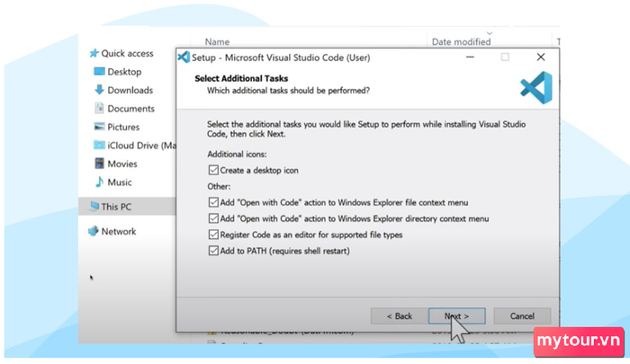
Task: Toggle Register Code as an editor checkbox
Action: (x=213, y=235)
